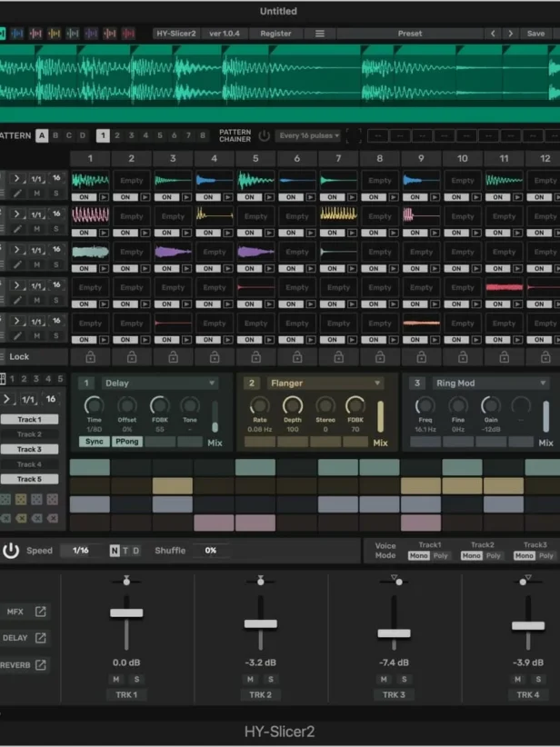The height and width of the screenshot is (747, 560).
Task: Select Track 1 in the effect track list
Action: [30, 419]
